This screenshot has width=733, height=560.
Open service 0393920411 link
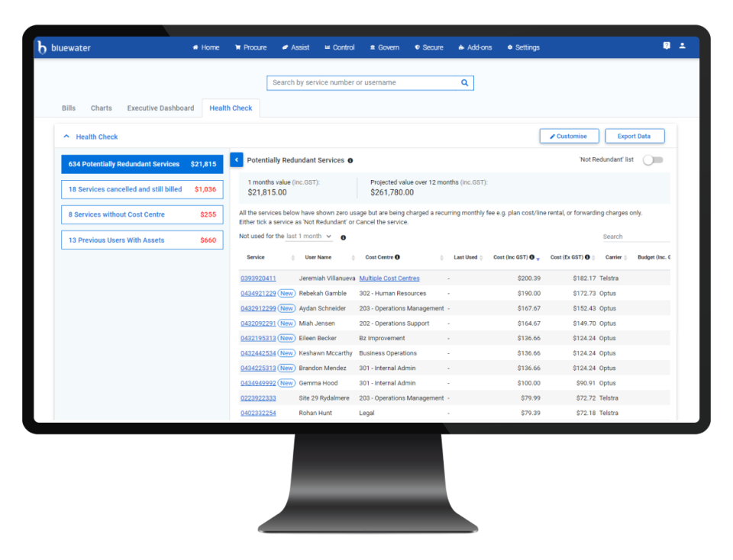[258, 278]
